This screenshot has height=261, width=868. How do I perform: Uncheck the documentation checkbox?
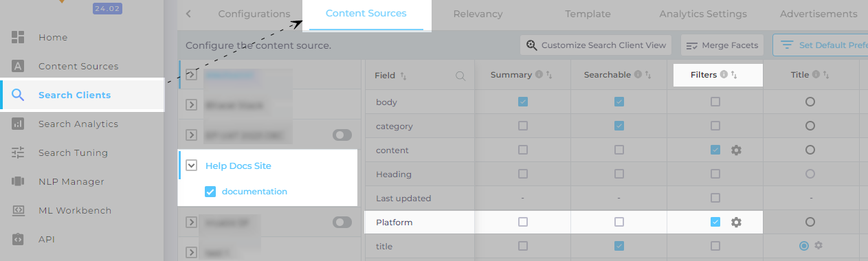210,192
